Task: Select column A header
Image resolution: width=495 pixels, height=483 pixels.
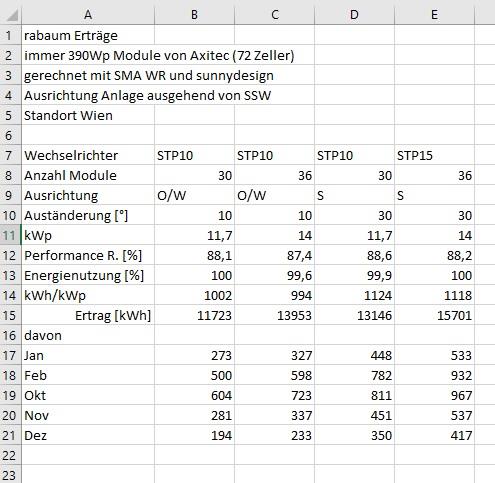Action: click(88, 15)
